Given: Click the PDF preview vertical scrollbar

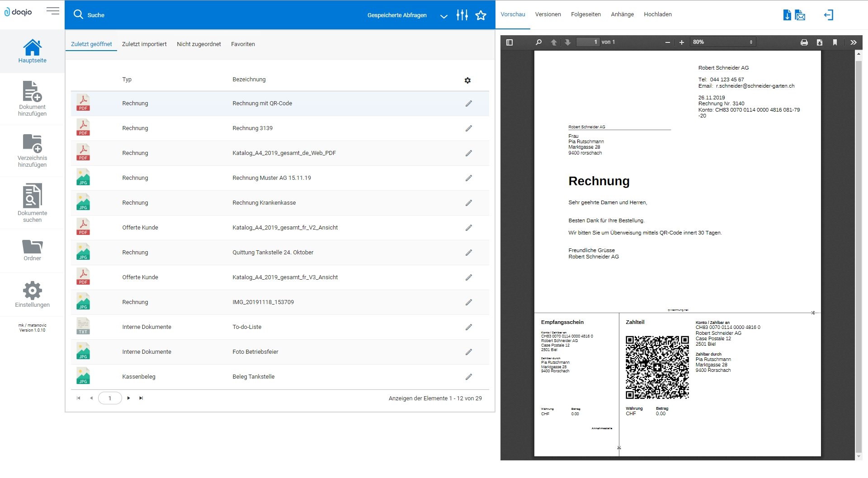Looking at the screenshot, I should (859, 256).
